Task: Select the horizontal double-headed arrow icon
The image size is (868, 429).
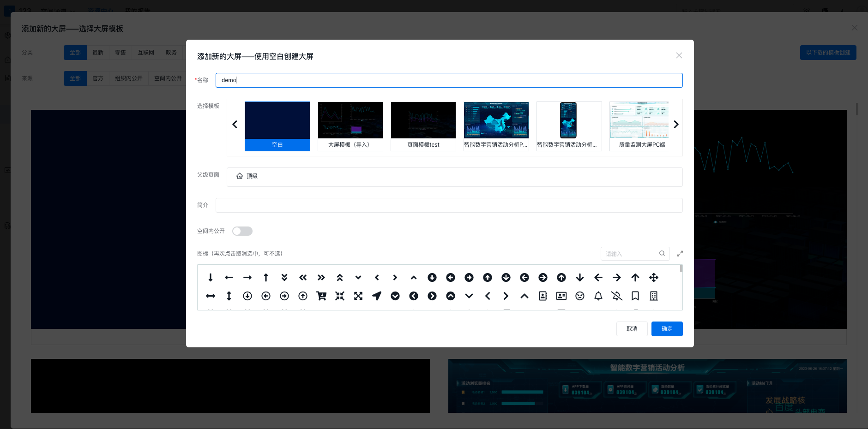Action: click(211, 296)
